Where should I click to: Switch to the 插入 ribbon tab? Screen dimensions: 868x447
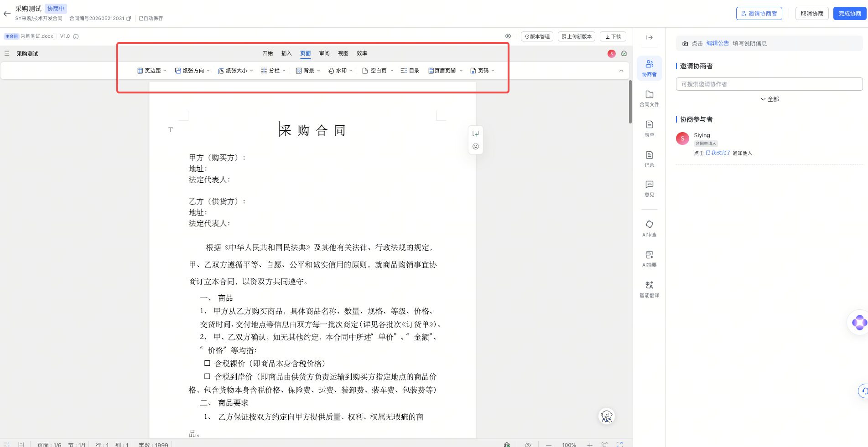[286, 53]
